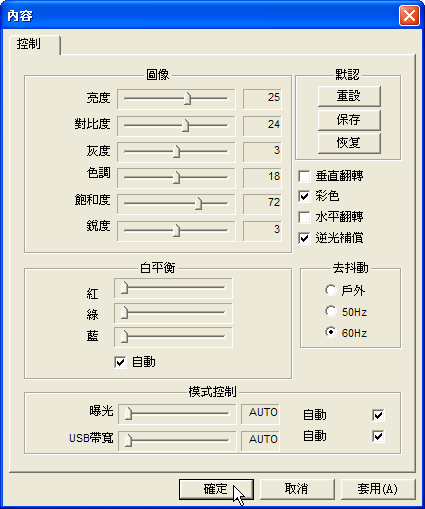Click the 紅 white balance slider

[x=173, y=288]
